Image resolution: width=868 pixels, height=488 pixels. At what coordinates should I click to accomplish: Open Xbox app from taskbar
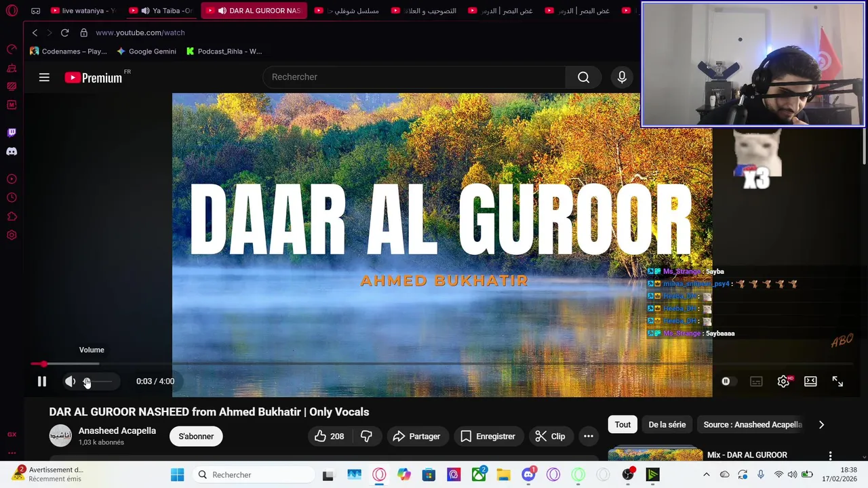click(x=479, y=475)
